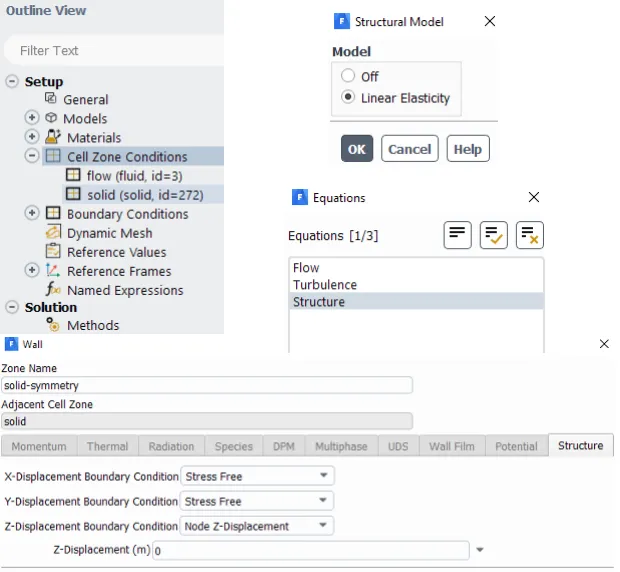Screen dimensions: 620x572
Task: Cancel the Structural Model dialog
Action: (x=410, y=149)
